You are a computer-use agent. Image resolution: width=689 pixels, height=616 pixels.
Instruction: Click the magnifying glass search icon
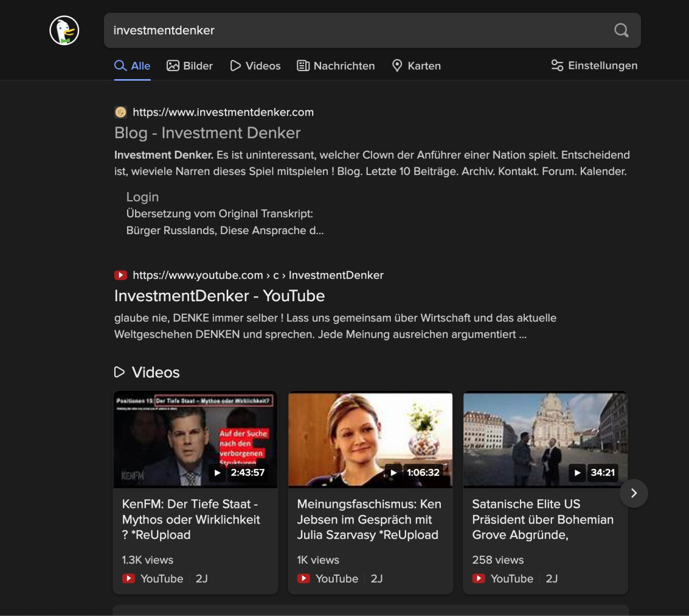621,31
